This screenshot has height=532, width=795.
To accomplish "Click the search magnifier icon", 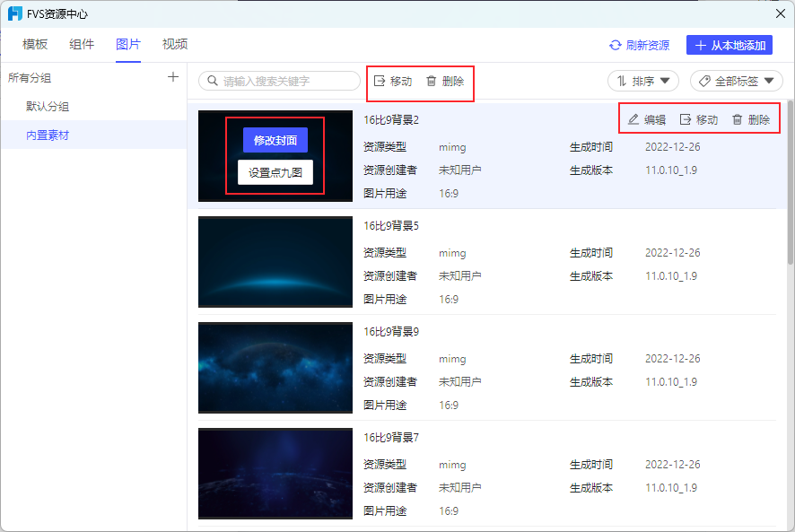I will 213,81.
